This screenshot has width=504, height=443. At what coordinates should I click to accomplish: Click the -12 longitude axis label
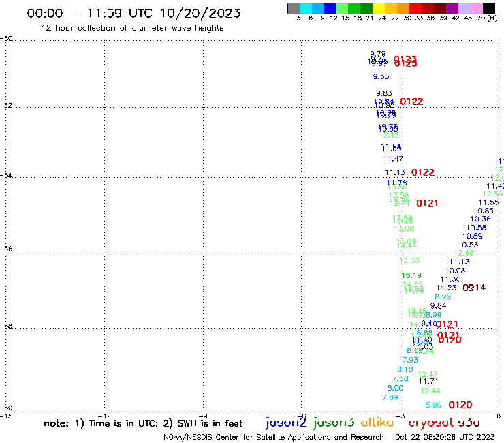point(104,416)
